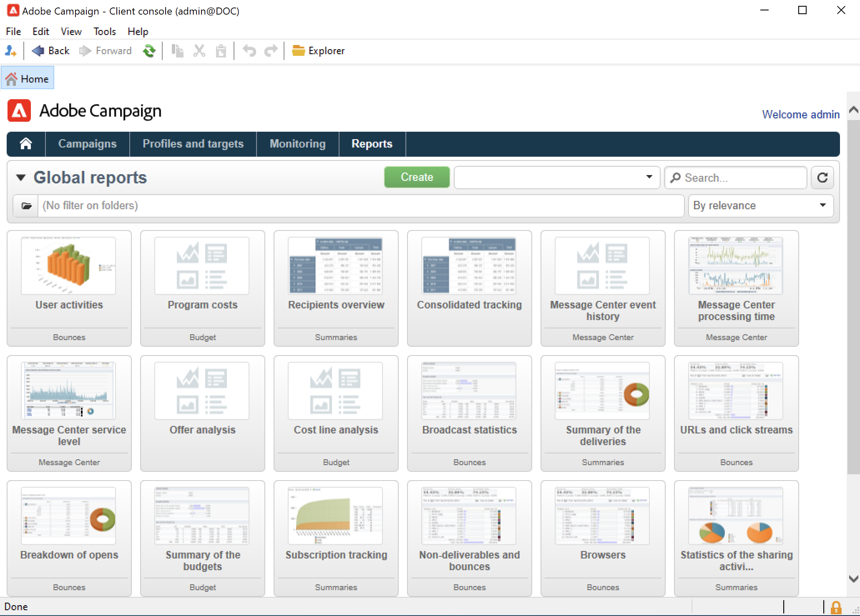Open the folder filter icon
Image resolution: width=860 pixels, height=616 pixels.
tap(26, 206)
